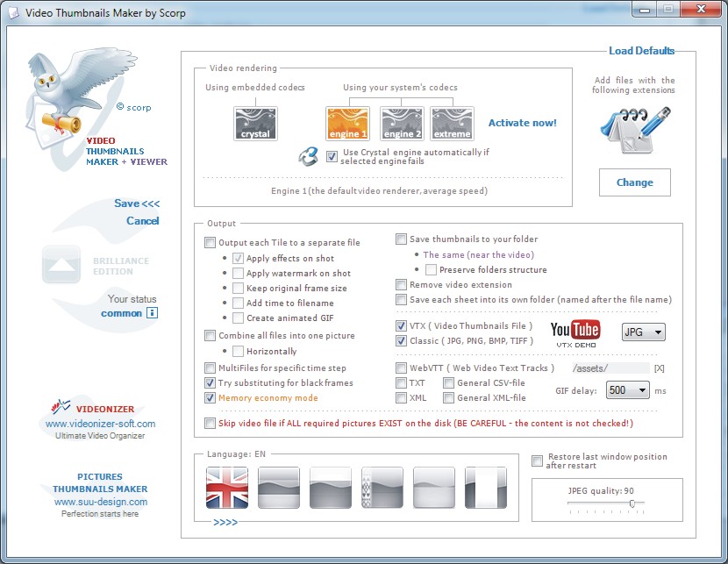Image resolution: width=728 pixels, height=564 pixels.
Task: Enable Save thumbnails to your folder
Action: coord(401,239)
